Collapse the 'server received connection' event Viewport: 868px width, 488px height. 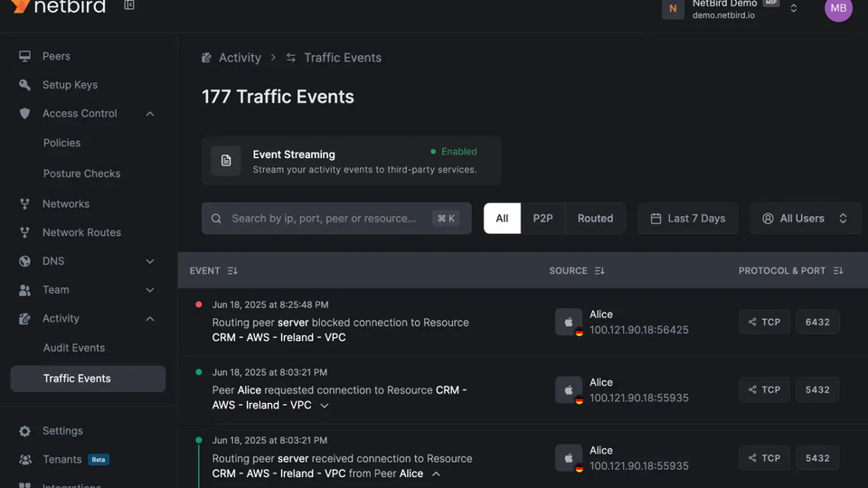pyautogui.click(x=436, y=474)
